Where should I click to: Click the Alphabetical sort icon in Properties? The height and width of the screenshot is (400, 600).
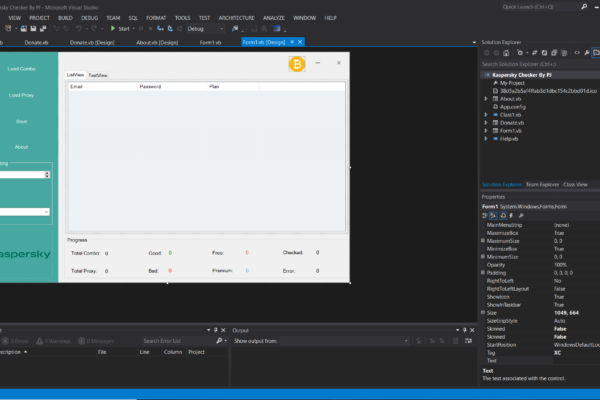493,216
